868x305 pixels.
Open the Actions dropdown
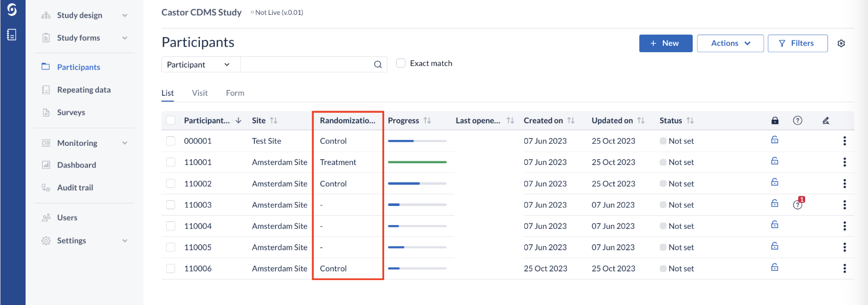(730, 44)
